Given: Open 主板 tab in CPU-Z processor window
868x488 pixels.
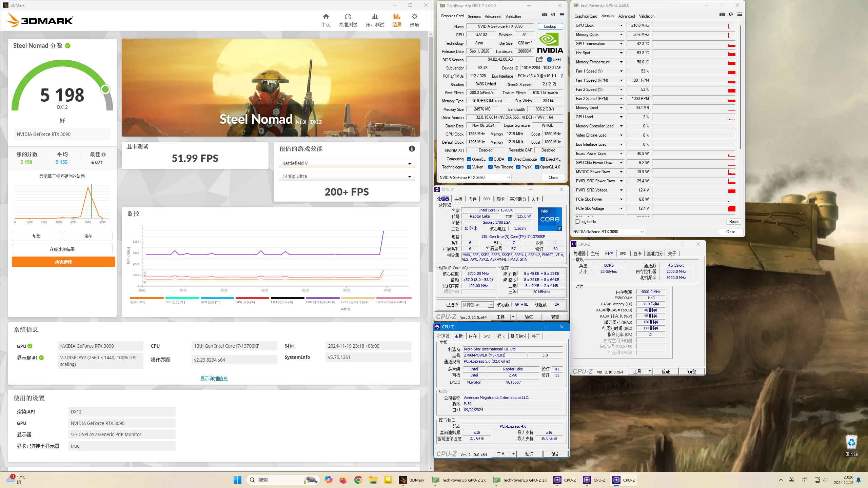Looking at the screenshot, I should click(x=458, y=199).
